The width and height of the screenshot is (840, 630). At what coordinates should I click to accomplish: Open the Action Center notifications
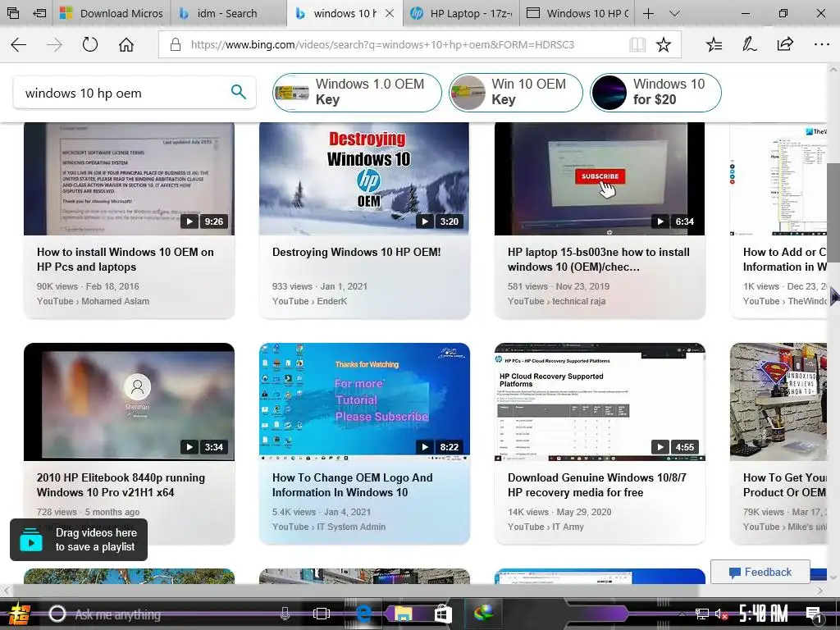[814, 614]
